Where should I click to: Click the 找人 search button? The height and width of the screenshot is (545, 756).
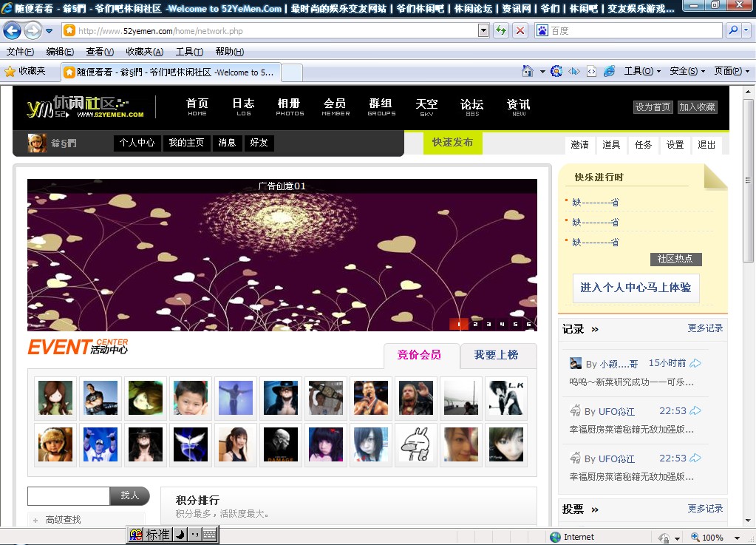[130, 495]
